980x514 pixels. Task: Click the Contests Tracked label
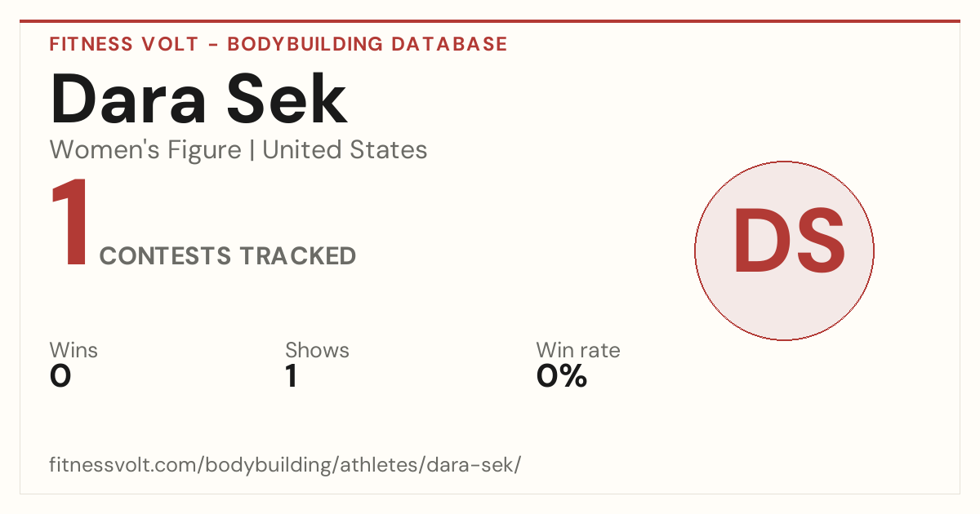tap(228, 256)
